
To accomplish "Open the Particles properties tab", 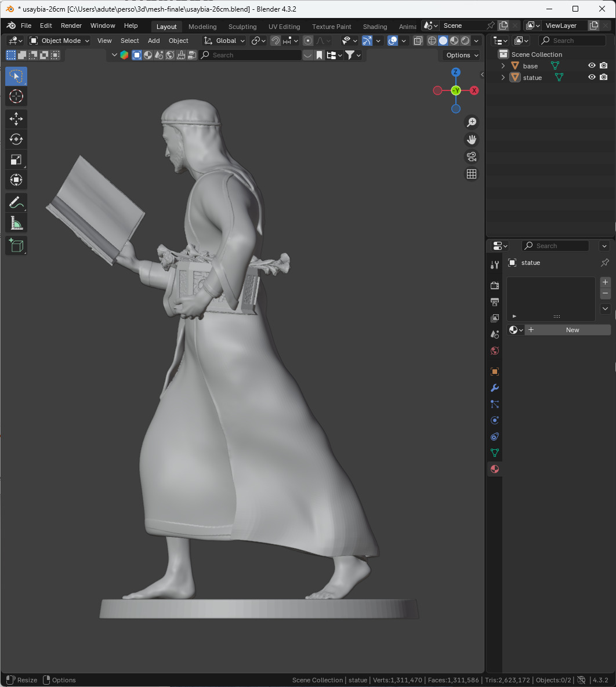I will pyautogui.click(x=495, y=404).
